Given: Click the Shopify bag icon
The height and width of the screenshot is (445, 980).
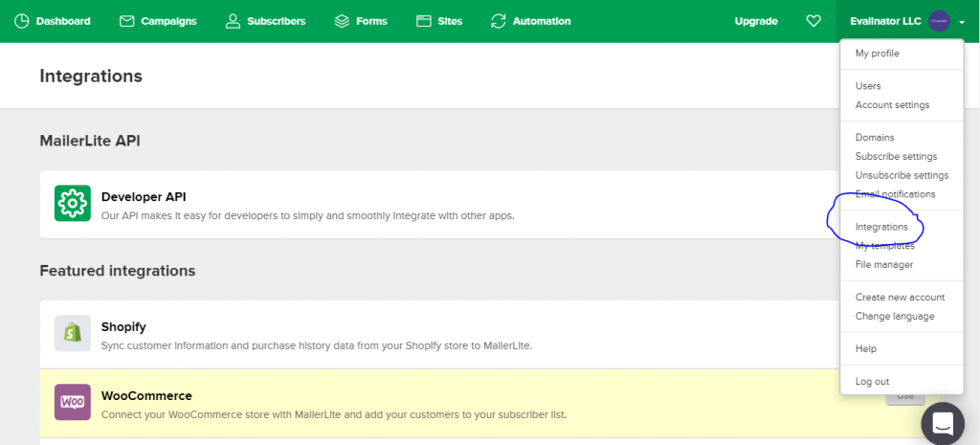Looking at the screenshot, I should [73, 333].
